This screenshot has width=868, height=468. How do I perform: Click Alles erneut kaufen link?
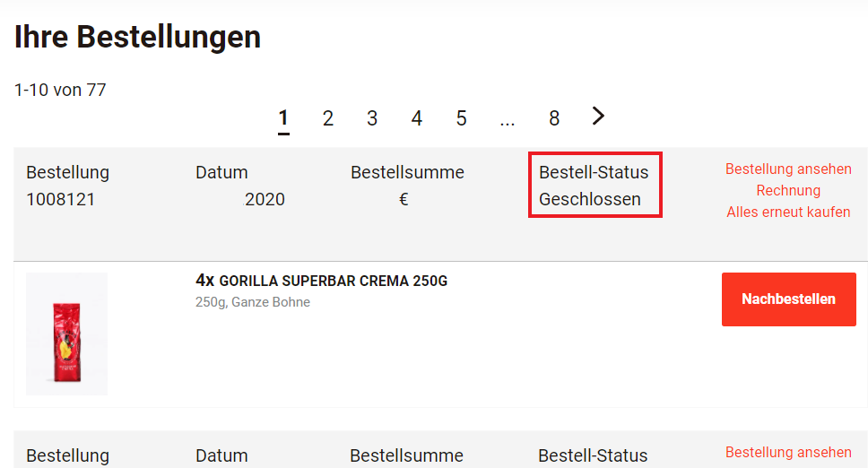click(x=788, y=212)
